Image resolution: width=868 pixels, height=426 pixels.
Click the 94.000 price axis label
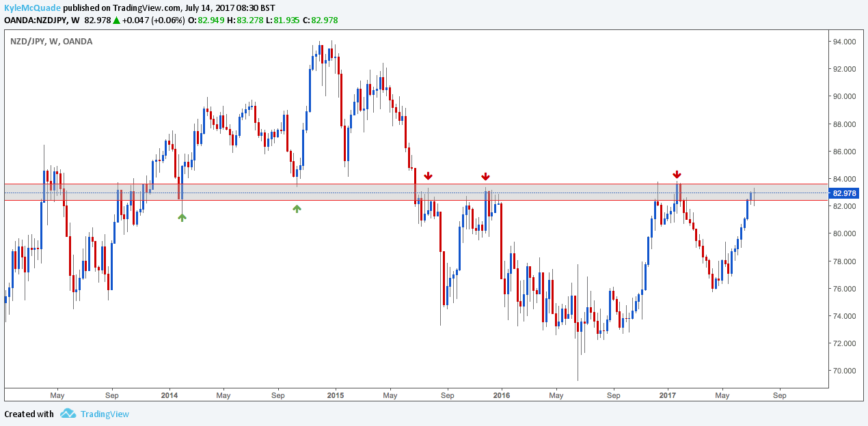pyautogui.click(x=845, y=42)
